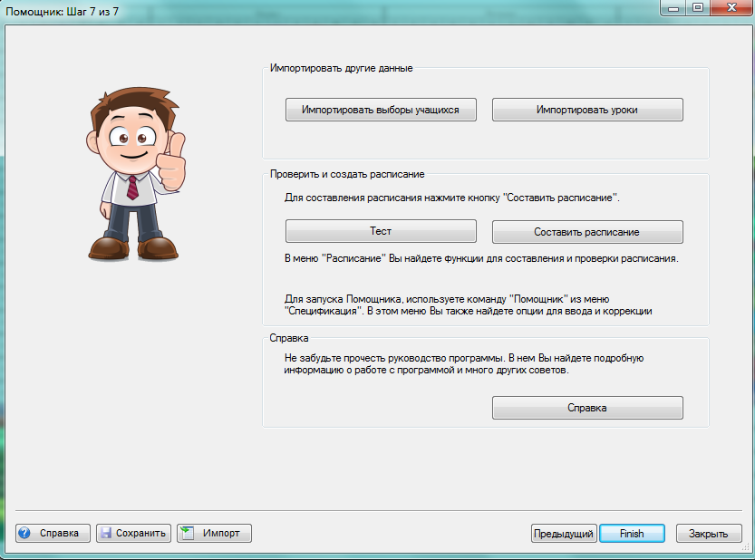
Task: Close the window using the red X
Action: click(x=731, y=7)
